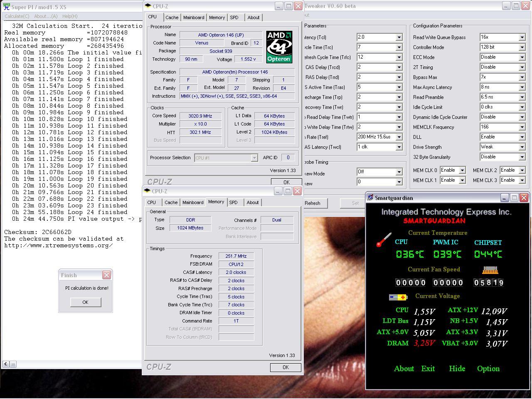Click OK in the Finish dialog

pyautogui.click(x=86, y=302)
